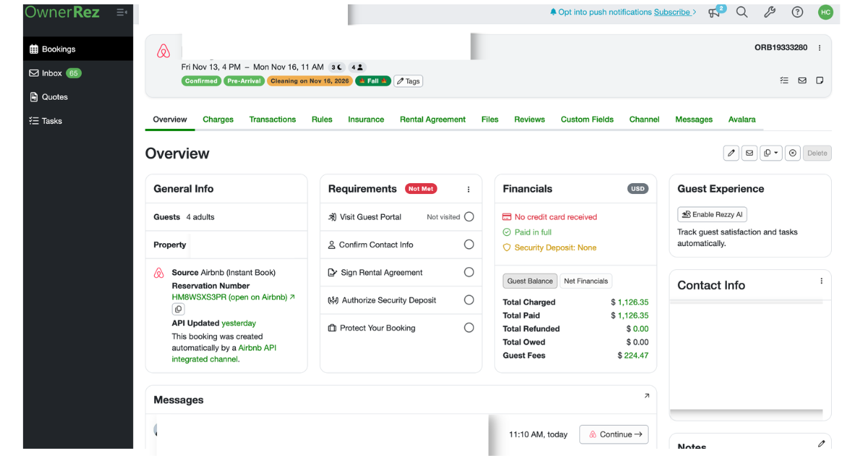Click the cancel booking circle-x icon
Viewport: 868px width, 456px height.
tap(793, 153)
